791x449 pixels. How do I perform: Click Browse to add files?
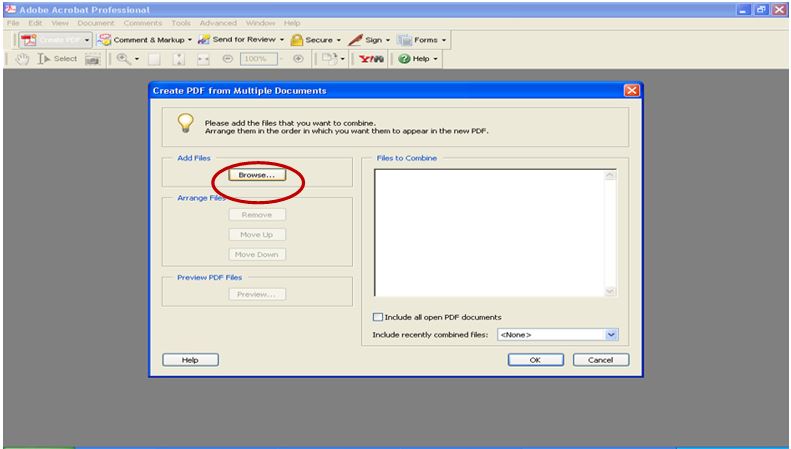pos(257,175)
